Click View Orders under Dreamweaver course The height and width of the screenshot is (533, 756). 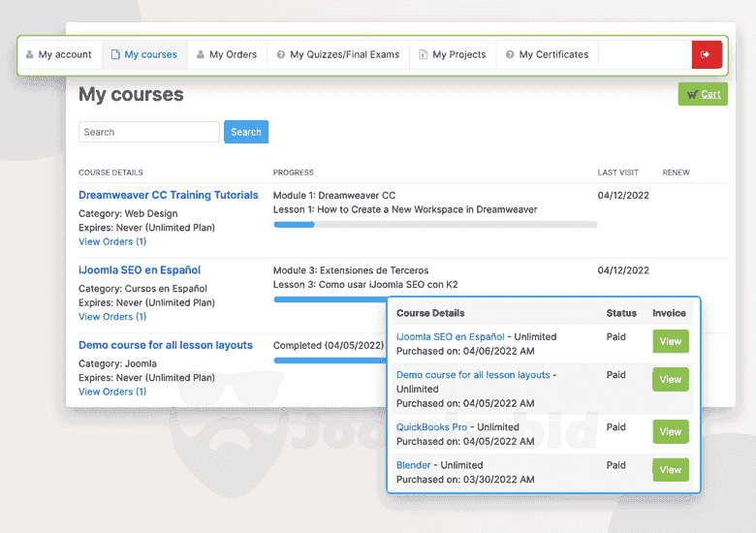coord(112,241)
